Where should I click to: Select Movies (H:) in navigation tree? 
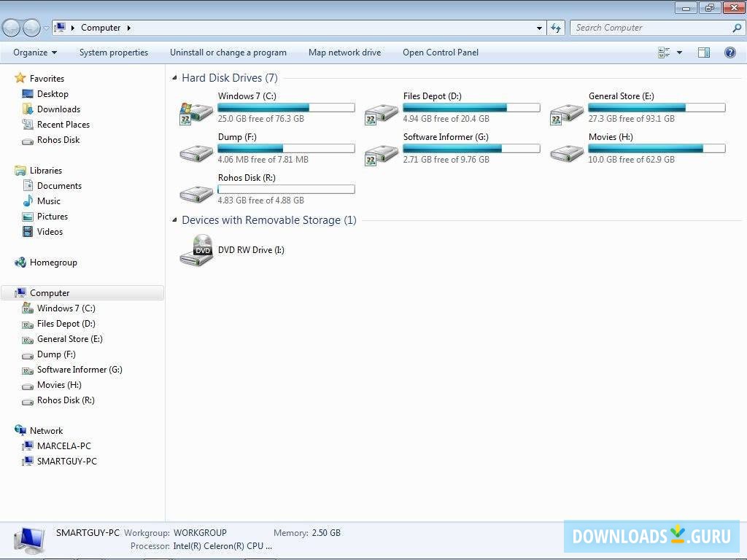(59, 384)
